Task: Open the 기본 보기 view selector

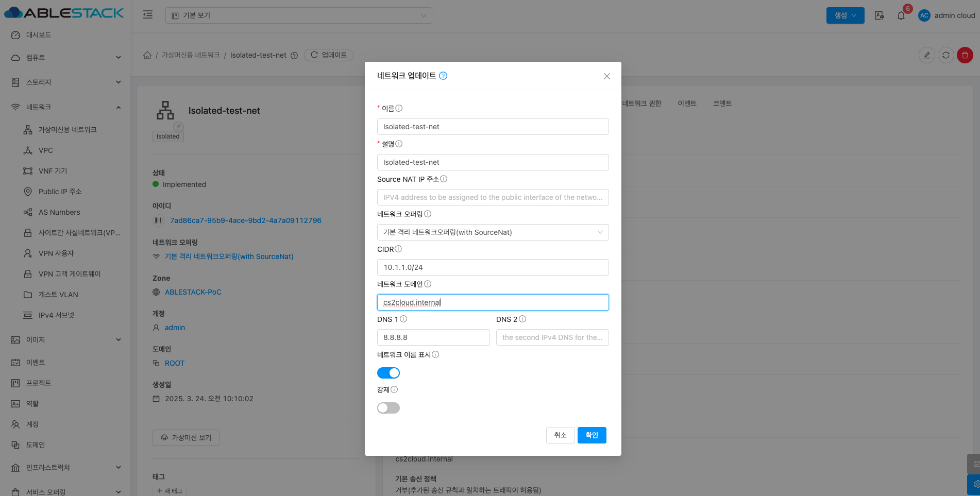Action: (298, 15)
